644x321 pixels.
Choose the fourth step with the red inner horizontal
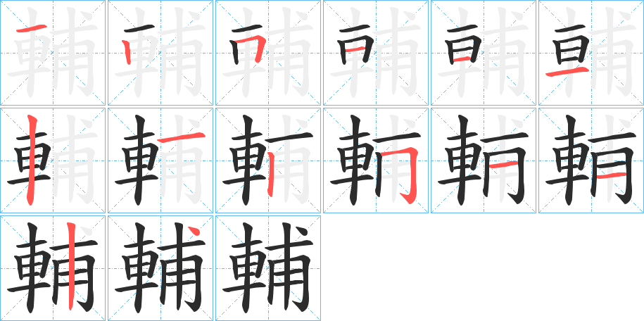[x=376, y=53]
